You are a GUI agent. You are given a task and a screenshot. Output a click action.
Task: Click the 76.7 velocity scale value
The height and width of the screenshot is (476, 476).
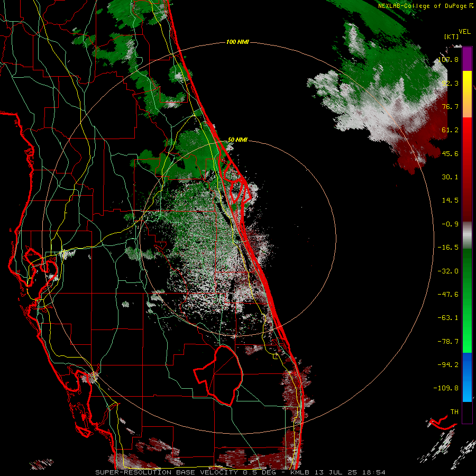coord(450,106)
